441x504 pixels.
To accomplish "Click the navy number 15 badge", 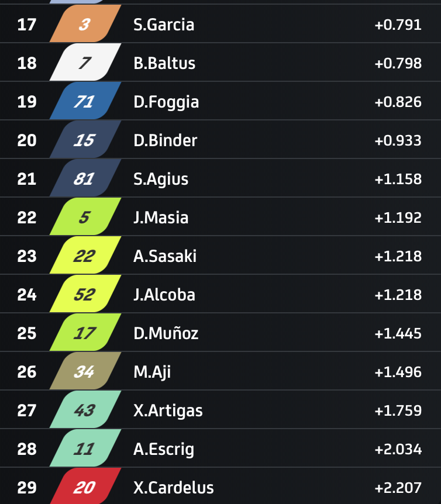I will click(85, 140).
